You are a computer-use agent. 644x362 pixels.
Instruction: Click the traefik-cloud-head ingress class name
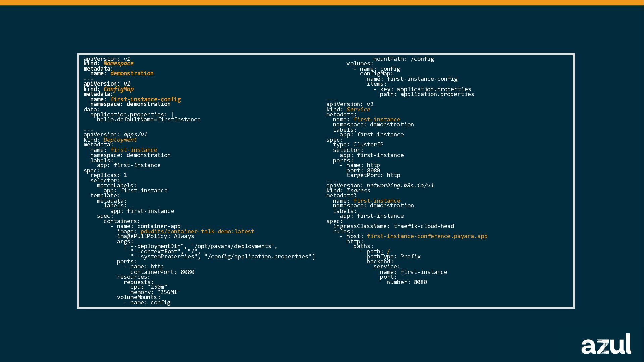pyautogui.click(x=424, y=226)
